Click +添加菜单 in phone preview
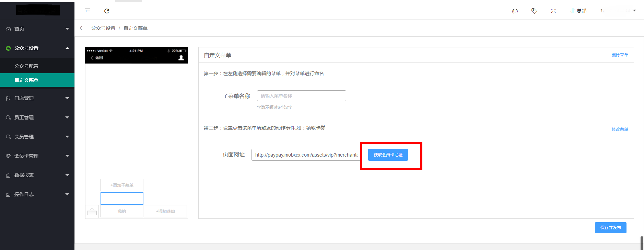The image size is (644, 250). click(165, 212)
